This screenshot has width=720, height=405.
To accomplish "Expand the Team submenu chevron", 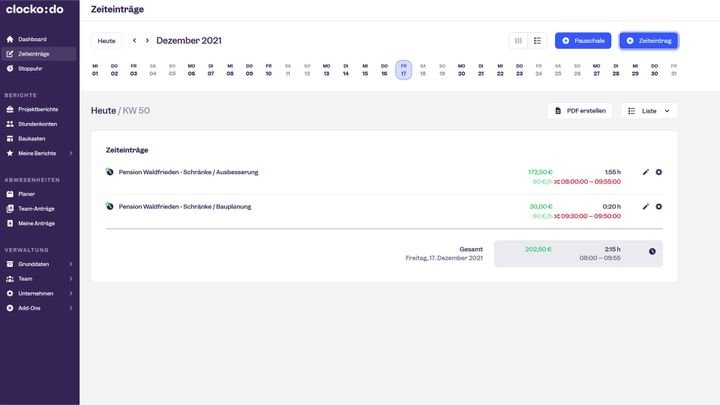I will [x=71, y=279].
